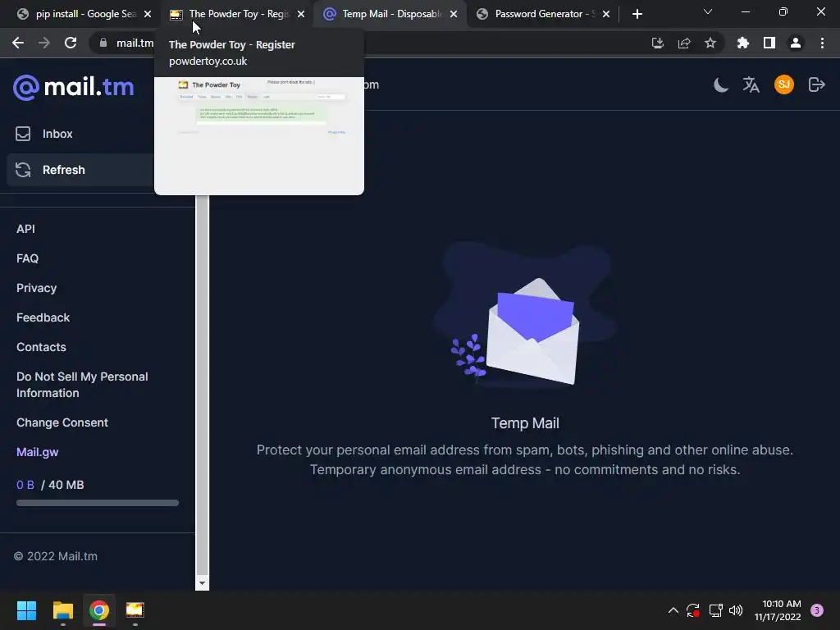Click the sync tray icon with red dot
Viewport: 840px width, 630px height.
tap(693, 610)
